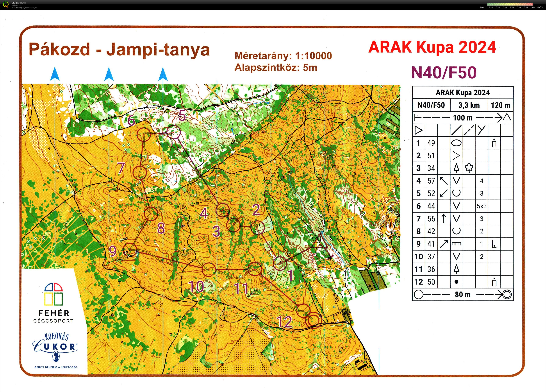Click the start triangle symbol in the table
Image resolution: width=546 pixels, height=392 pixels.
point(418,131)
